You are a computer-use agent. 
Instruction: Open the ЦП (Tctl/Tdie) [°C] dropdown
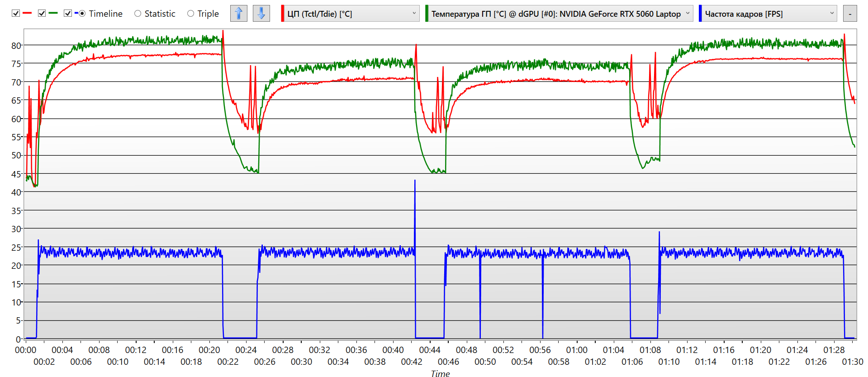(x=352, y=14)
